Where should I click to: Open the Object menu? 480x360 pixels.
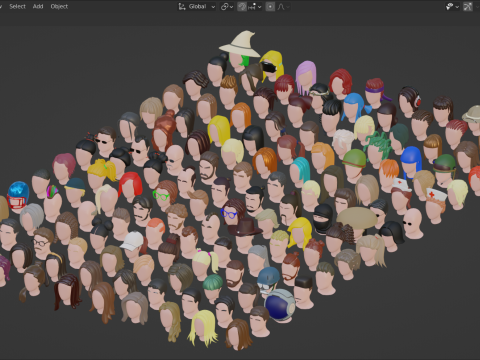point(59,6)
